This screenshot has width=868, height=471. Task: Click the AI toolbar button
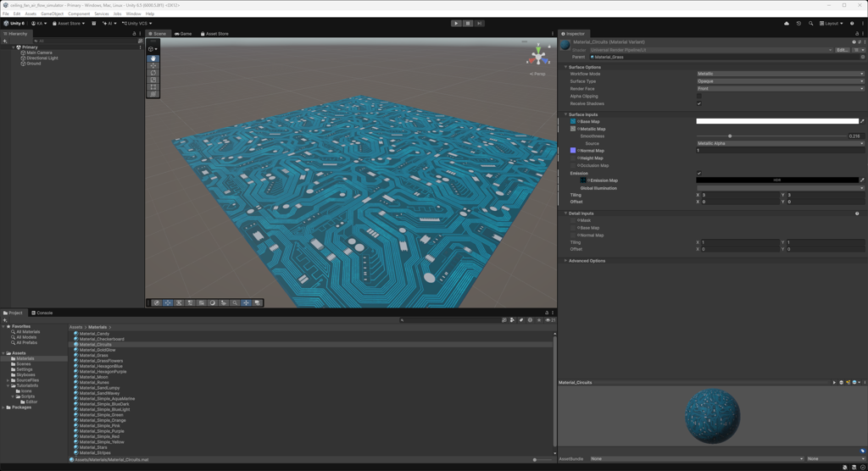coord(109,23)
